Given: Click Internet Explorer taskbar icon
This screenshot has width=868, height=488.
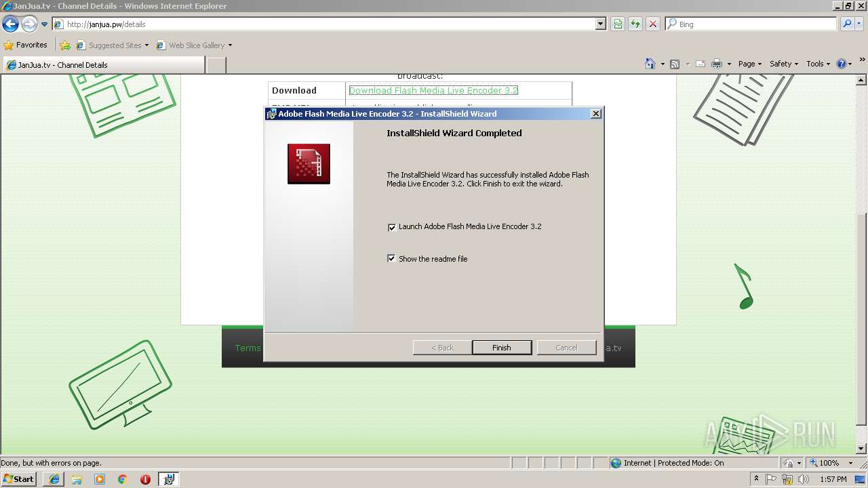Looking at the screenshot, I should (54, 479).
